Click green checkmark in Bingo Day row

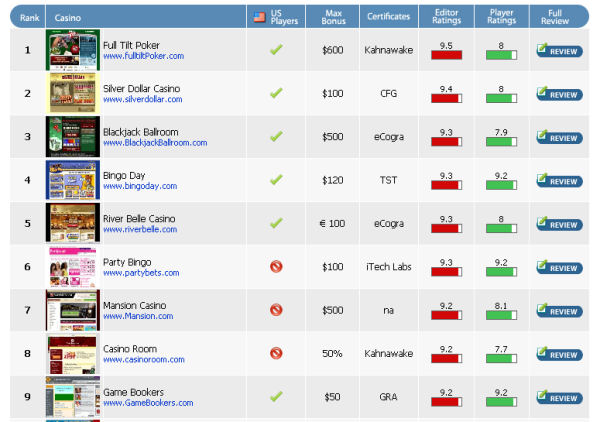(x=276, y=179)
